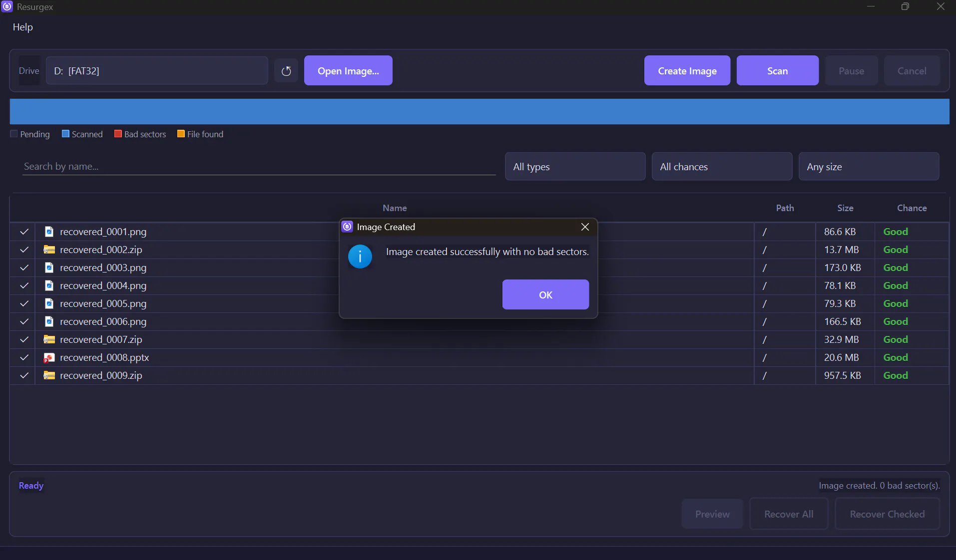Click the zip archive icon for recovered_0009.zip

tap(49, 375)
